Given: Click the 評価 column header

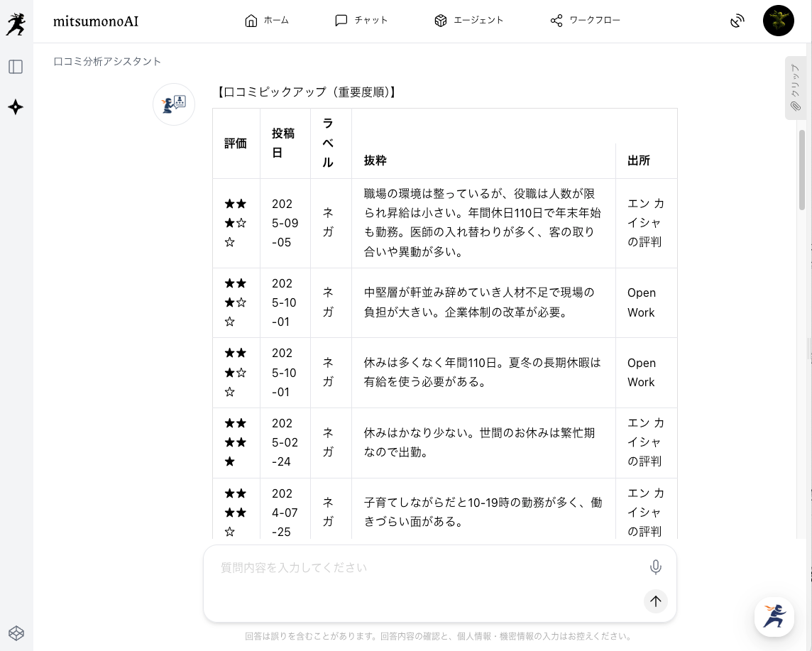Looking at the screenshot, I should tap(236, 143).
